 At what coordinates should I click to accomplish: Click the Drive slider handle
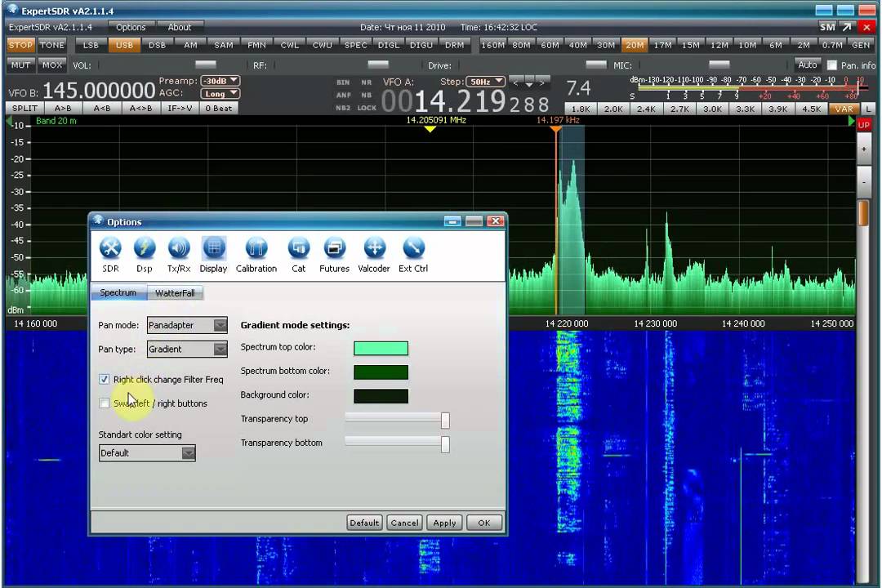tap(596, 65)
